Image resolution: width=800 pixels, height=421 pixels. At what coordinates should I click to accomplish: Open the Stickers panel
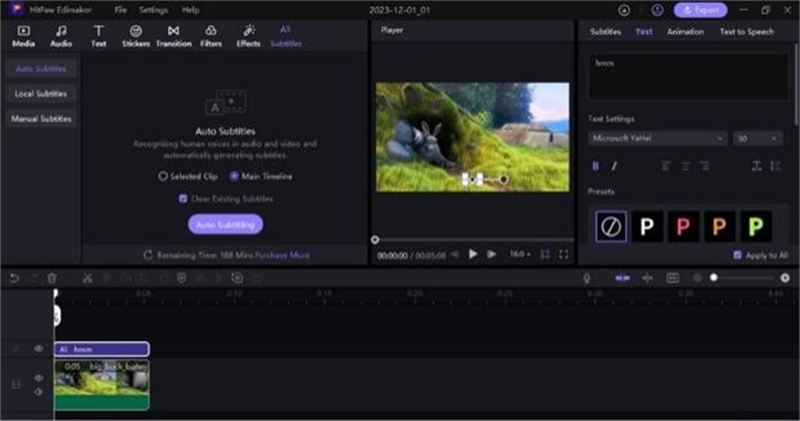(136, 36)
